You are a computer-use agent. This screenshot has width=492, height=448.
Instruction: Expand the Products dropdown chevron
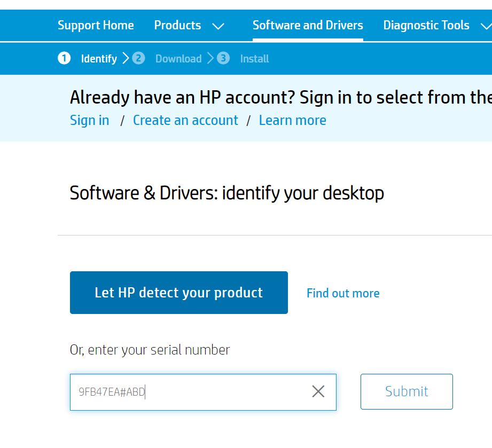click(218, 26)
